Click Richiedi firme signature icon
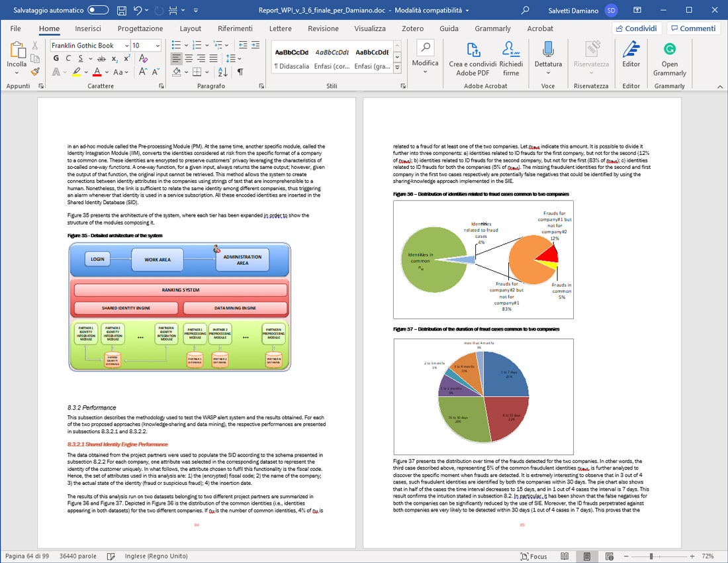The image size is (728, 563). click(x=511, y=58)
